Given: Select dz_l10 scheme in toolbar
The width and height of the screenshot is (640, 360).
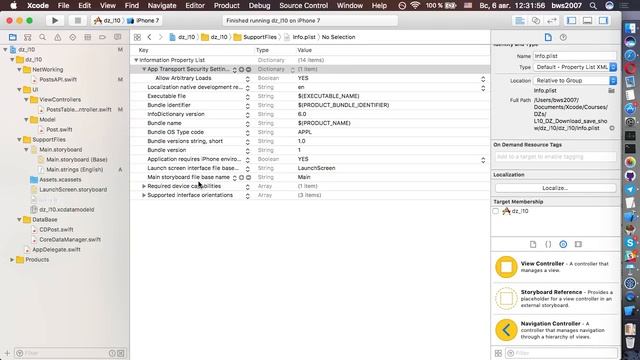Looking at the screenshot, I should pyautogui.click(x=107, y=20).
